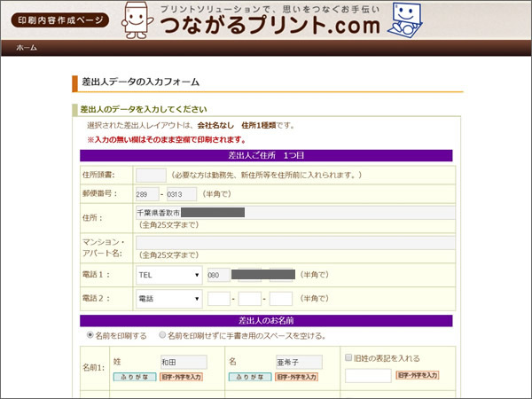This screenshot has height=399, width=532.
Task: Open the ホーム menu item
Action: pyautogui.click(x=27, y=48)
